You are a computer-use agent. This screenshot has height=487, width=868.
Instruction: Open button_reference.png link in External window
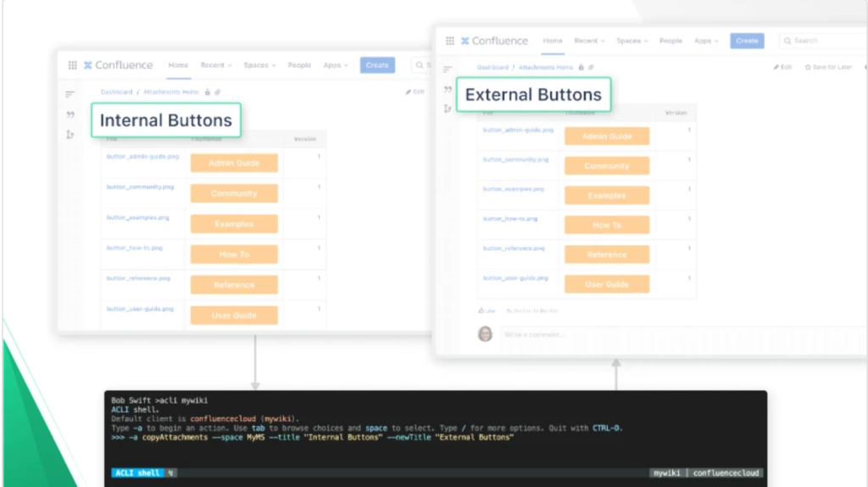pyautogui.click(x=514, y=249)
